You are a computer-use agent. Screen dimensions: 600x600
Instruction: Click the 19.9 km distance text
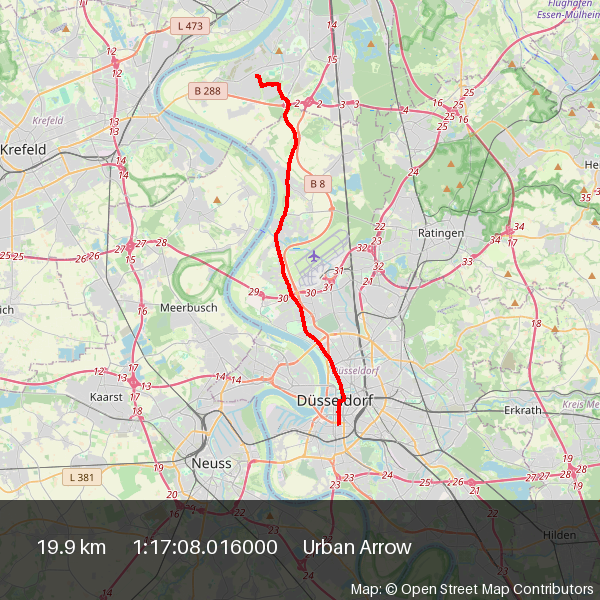72,547
